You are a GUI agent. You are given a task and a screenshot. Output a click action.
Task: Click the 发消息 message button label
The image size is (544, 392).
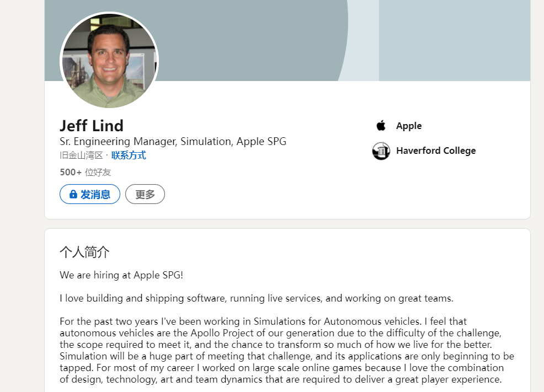click(x=95, y=195)
